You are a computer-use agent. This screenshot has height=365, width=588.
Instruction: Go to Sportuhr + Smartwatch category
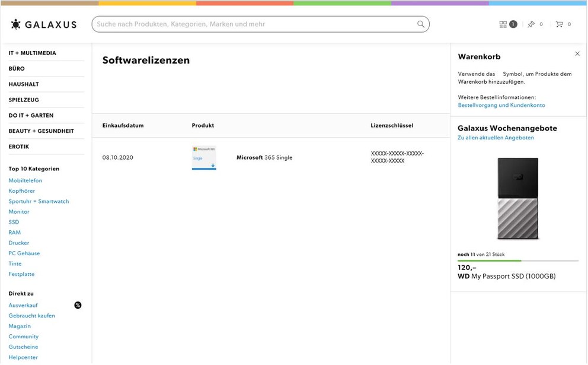click(39, 201)
